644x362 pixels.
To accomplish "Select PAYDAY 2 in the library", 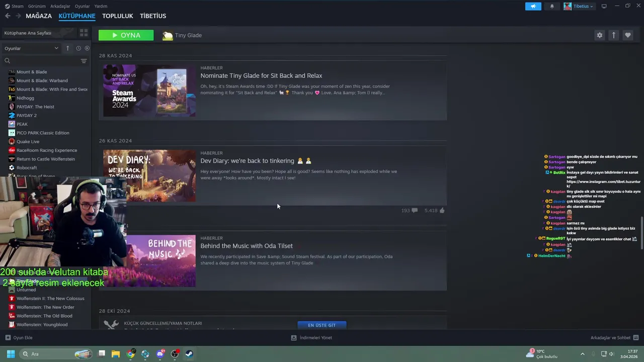I will click(27, 116).
